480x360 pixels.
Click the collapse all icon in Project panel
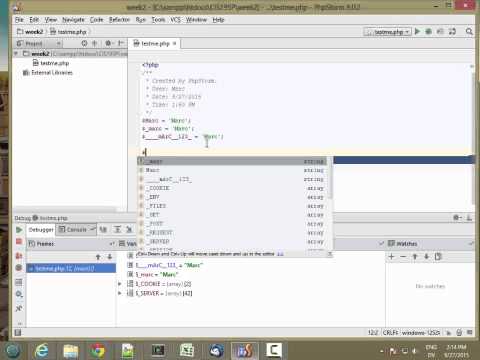coord(95,43)
